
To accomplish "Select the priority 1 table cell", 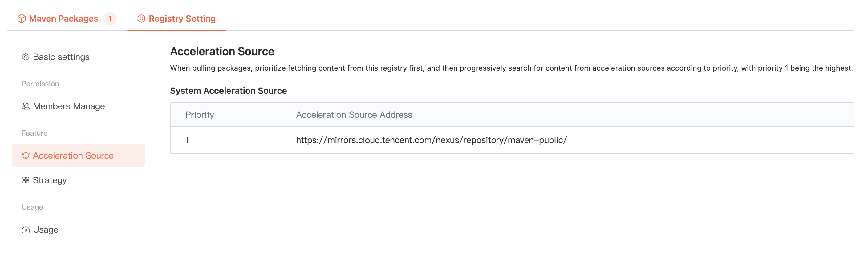I will [187, 140].
